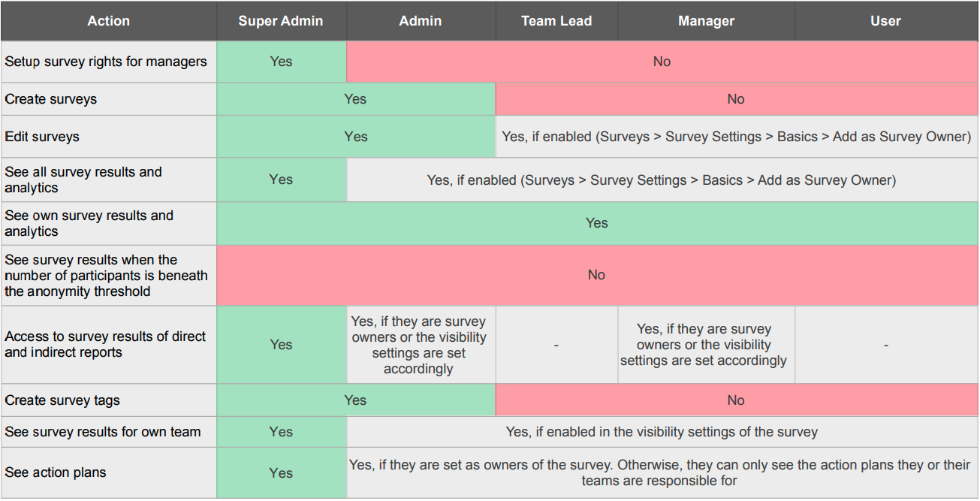Click the Manager column header

[706, 21]
